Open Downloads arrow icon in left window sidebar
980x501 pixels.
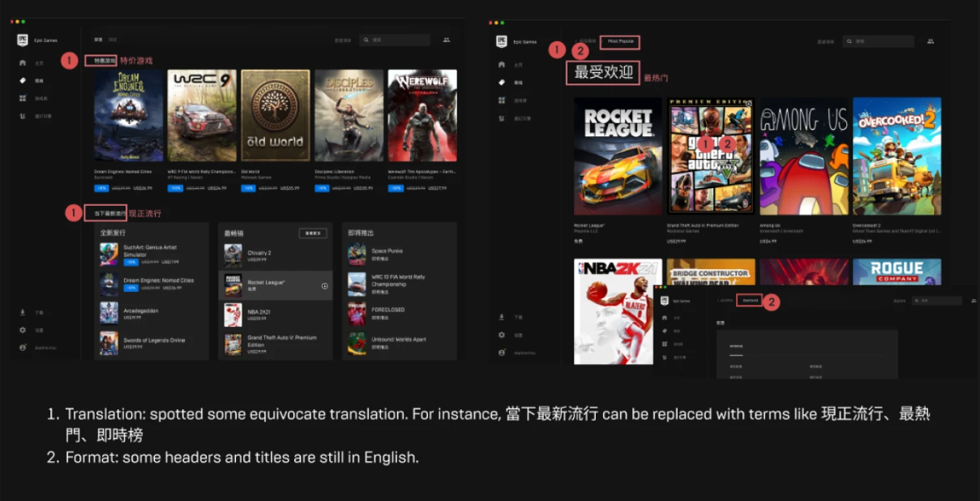tap(23, 312)
